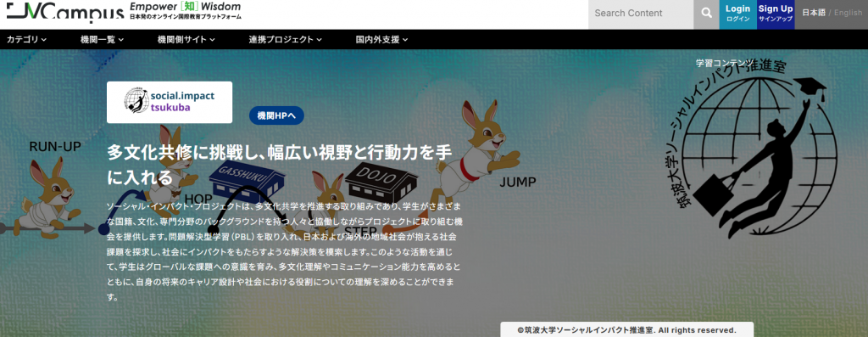Click the social.impact tsukuba logo card
This screenshot has height=337, width=868.
170,103
